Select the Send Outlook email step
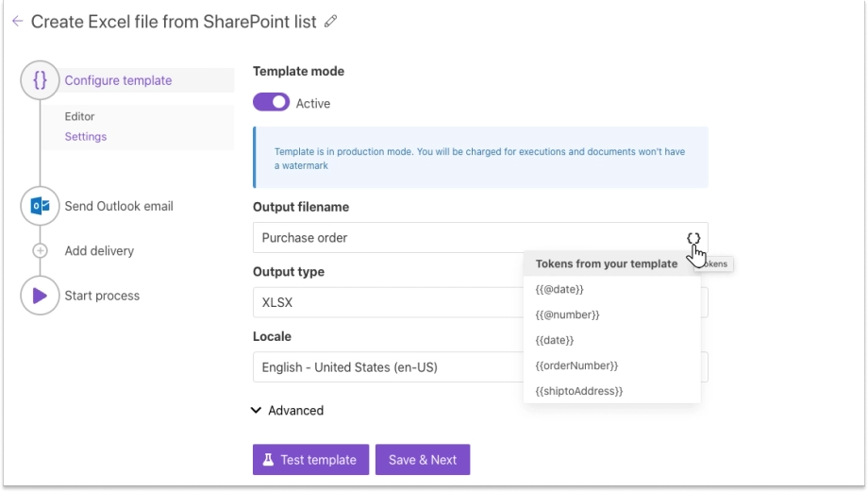The width and height of the screenshot is (868, 492). [x=119, y=206]
